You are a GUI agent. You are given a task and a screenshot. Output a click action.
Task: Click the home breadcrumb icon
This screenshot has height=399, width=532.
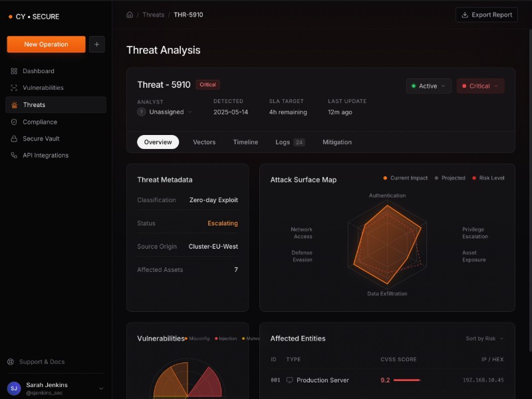130,14
